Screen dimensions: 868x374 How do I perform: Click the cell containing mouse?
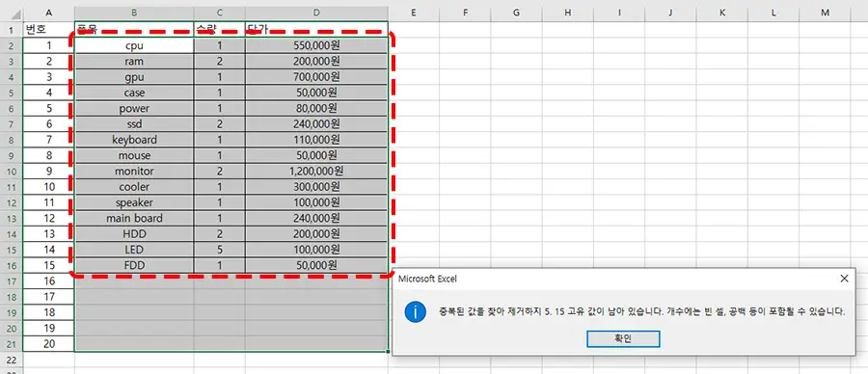point(134,155)
